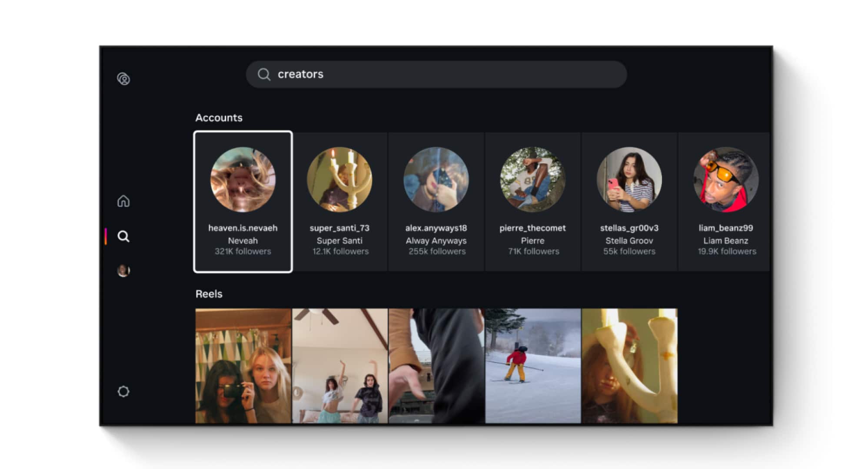The height and width of the screenshot is (469, 868).
Task: Open heaven.is.nevaeh account card
Action: pos(243,201)
